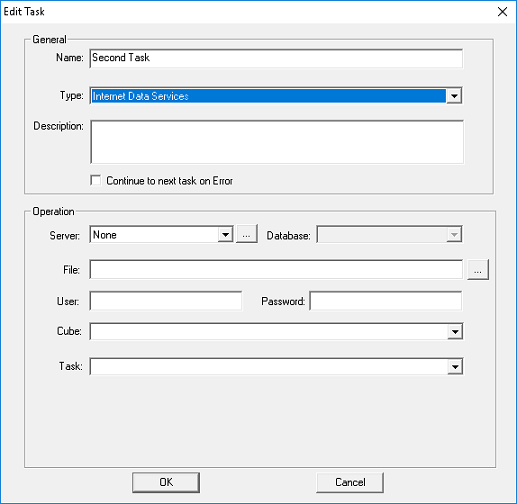Viewport: 517px width, 504px height.
Task: Open the Server dropdown arrow
Action: pyautogui.click(x=225, y=235)
